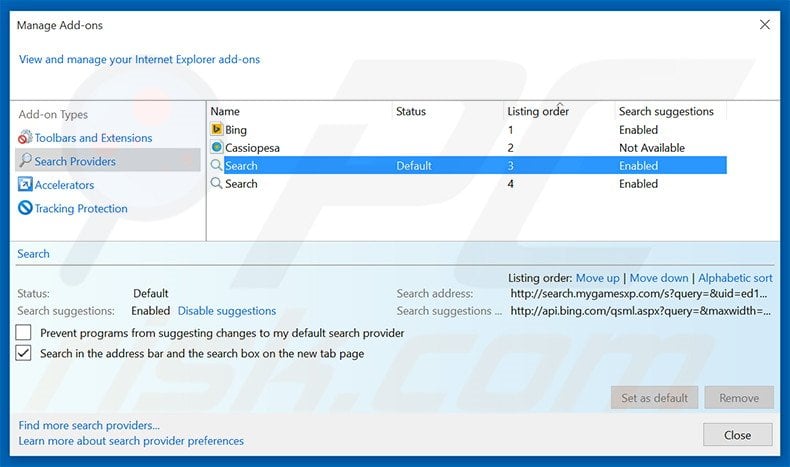Uncheck Search in the address bar checkbox
Image resolution: width=790 pixels, height=467 pixels.
(x=23, y=353)
